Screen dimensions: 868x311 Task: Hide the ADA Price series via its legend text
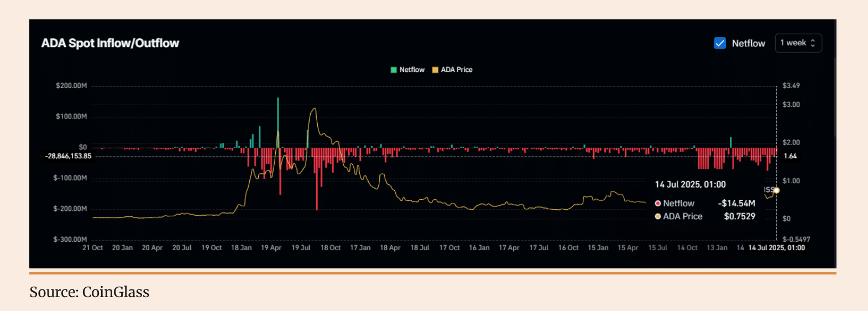tap(457, 70)
